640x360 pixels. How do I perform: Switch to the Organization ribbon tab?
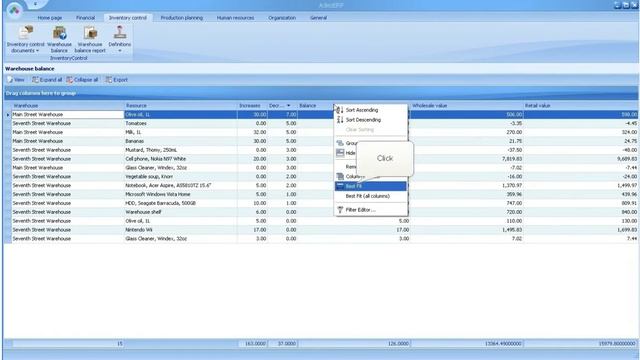(x=282, y=18)
